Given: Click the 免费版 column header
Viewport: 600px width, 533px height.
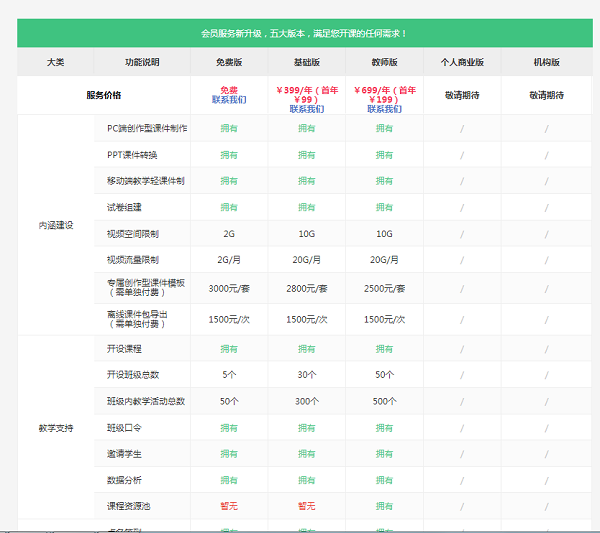Looking at the screenshot, I should (x=229, y=62).
